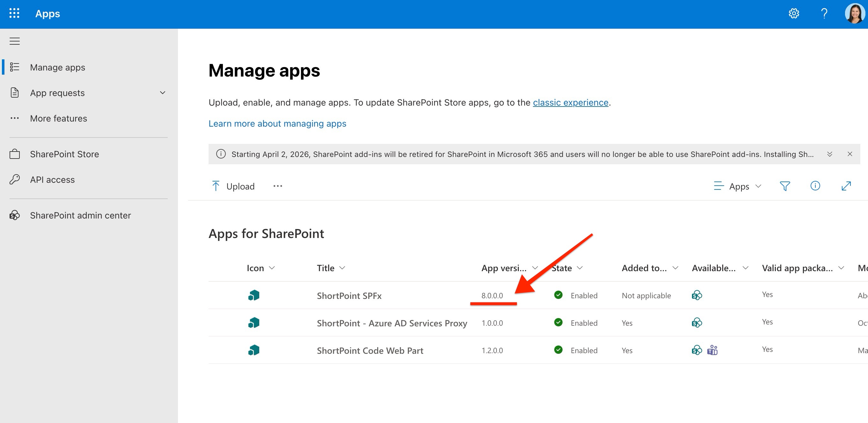The height and width of the screenshot is (423, 868).
Task: Click the ShortPoint SPFx app icon
Action: pos(254,295)
